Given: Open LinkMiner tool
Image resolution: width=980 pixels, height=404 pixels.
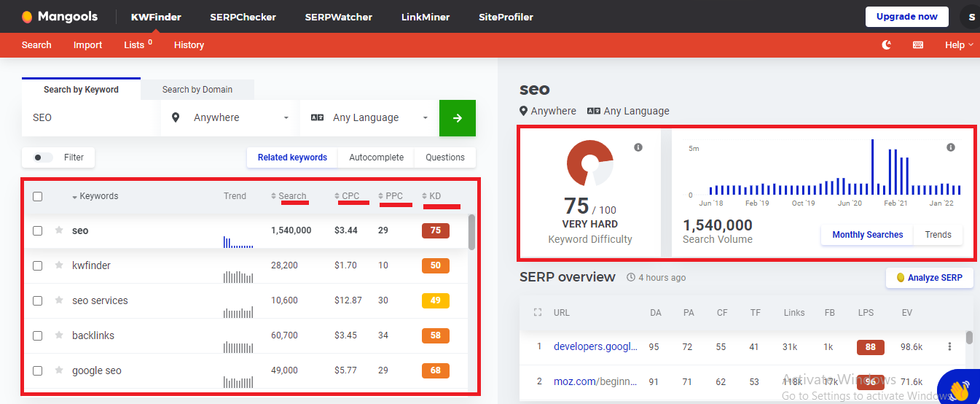Looking at the screenshot, I should pyautogui.click(x=426, y=17).
